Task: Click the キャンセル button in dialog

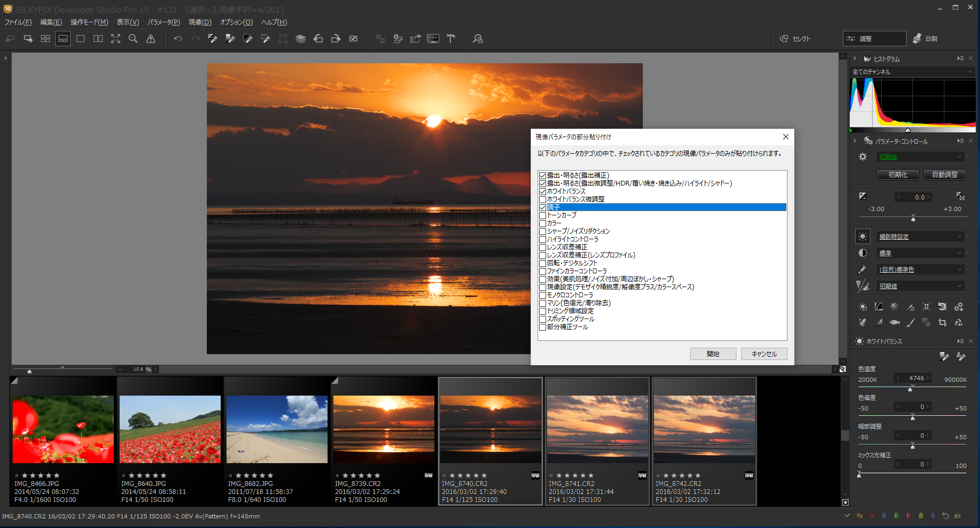Action: click(x=764, y=354)
